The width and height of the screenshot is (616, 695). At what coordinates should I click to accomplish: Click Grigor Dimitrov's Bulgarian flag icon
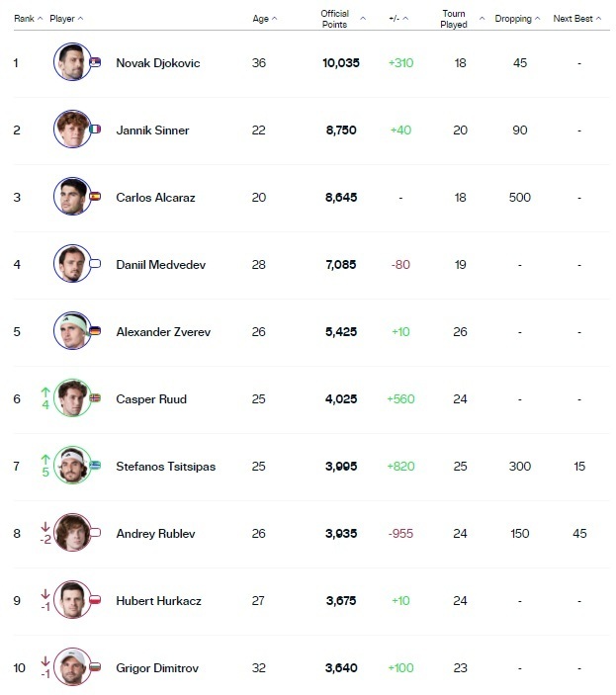[x=95, y=667]
